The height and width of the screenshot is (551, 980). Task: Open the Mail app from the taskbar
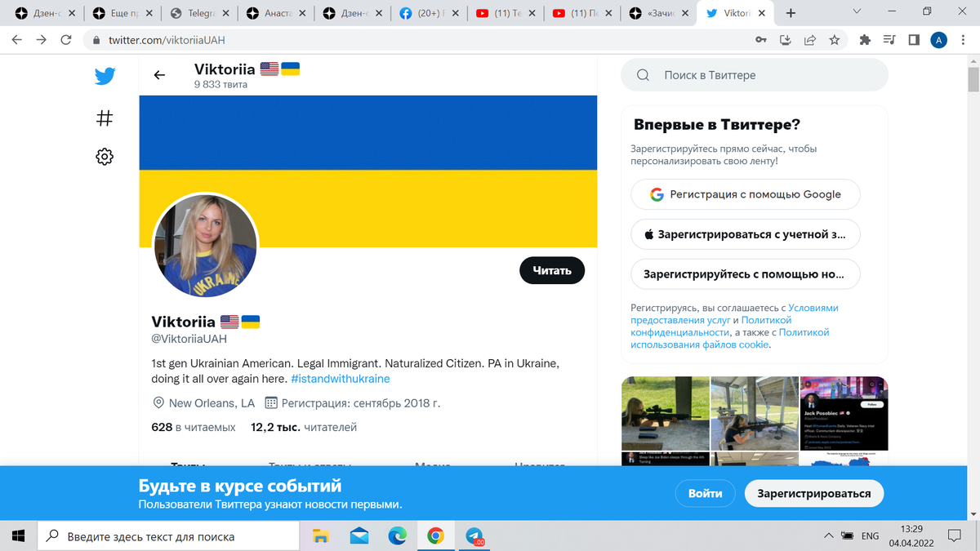[359, 536]
